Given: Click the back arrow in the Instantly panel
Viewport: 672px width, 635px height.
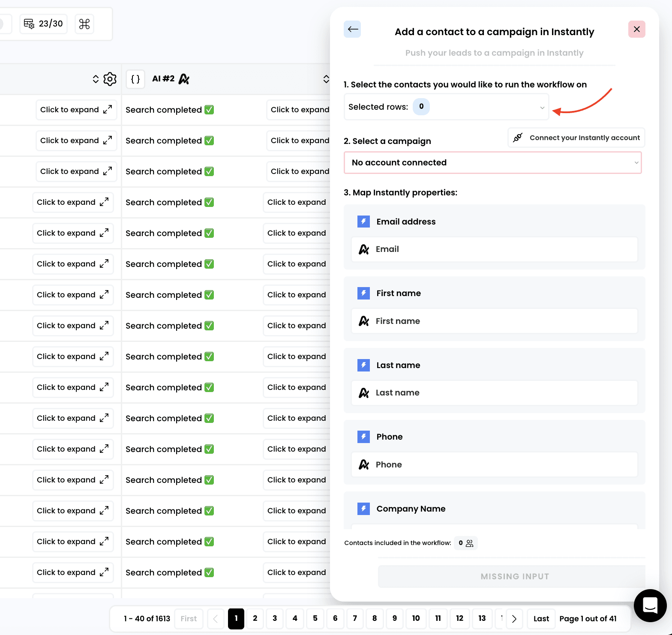Looking at the screenshot, I should click(352, 29).
